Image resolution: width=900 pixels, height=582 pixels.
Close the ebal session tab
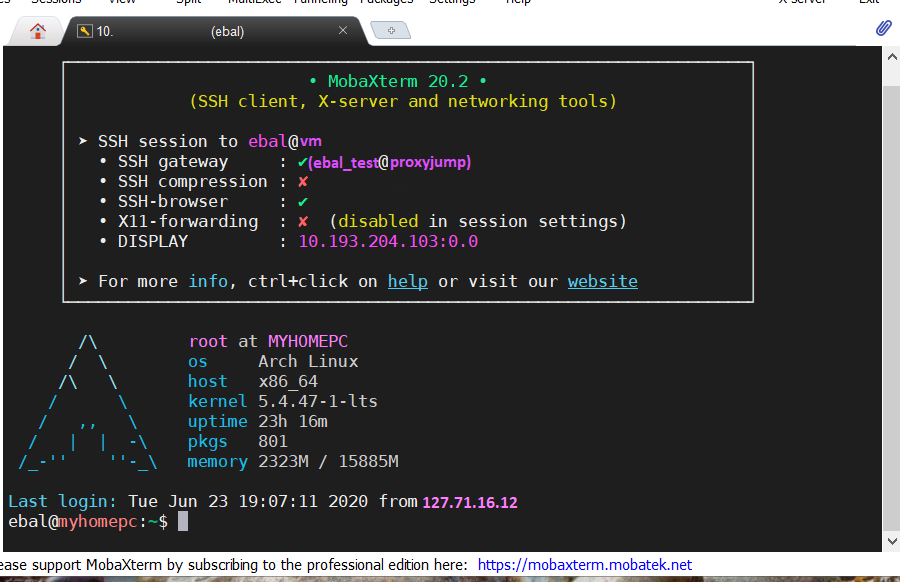[x=343, y=31]
